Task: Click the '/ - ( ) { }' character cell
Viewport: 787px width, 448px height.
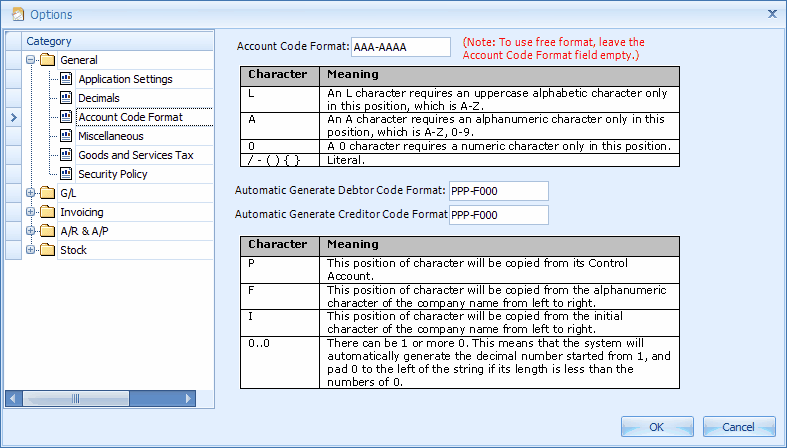Action: click(280, 161)
